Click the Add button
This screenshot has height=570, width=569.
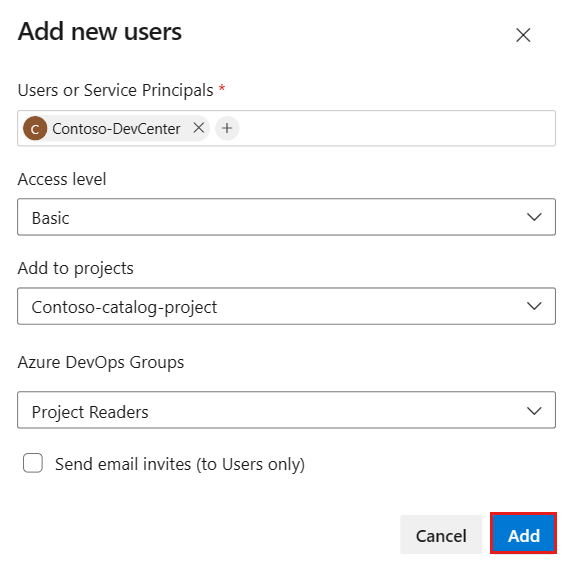[523, 534]
